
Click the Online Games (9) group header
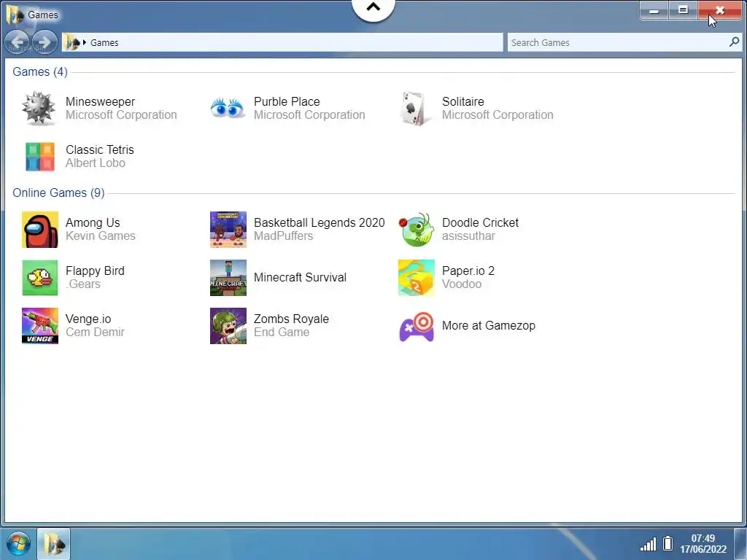[x=58, y=192]
